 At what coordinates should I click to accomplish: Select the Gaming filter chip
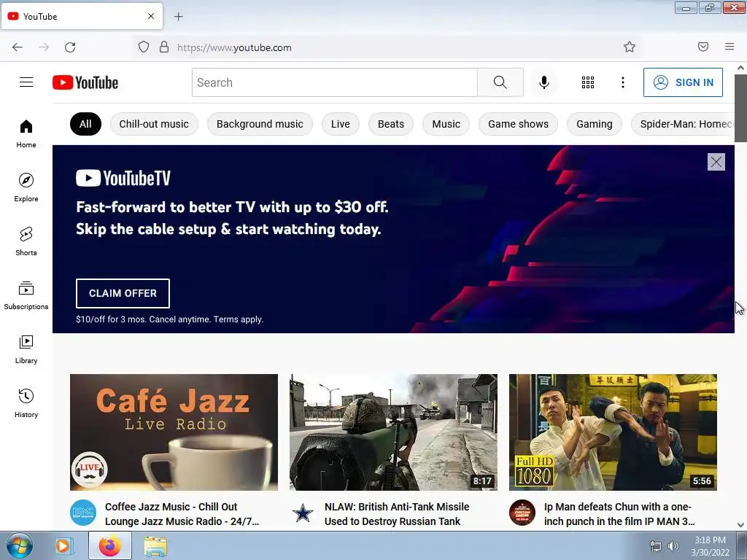point(594,124)
